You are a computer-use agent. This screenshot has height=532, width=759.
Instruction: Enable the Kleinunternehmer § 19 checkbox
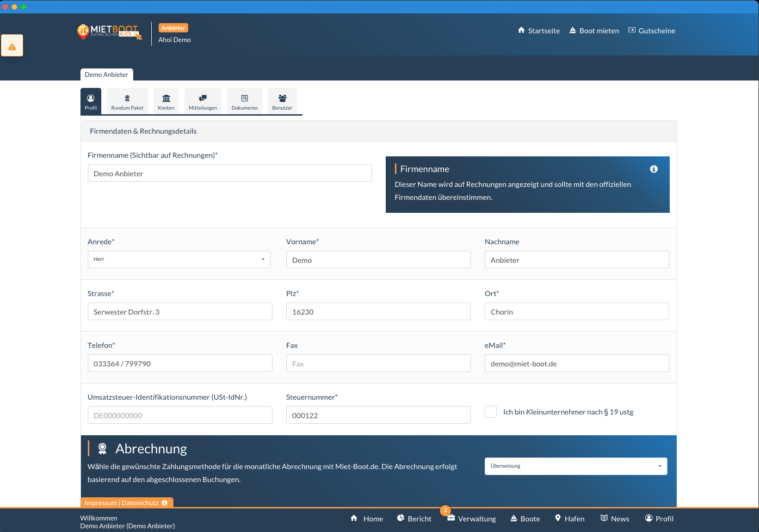tap(491, 412)
